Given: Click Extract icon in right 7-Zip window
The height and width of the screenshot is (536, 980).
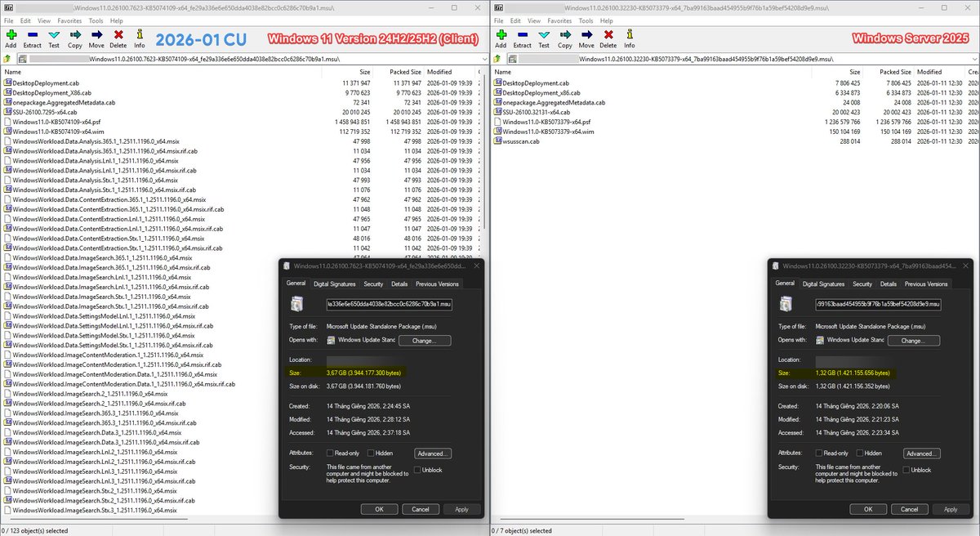Looking at the screenshot, I should pyautogui.click(x=523, y=35).
